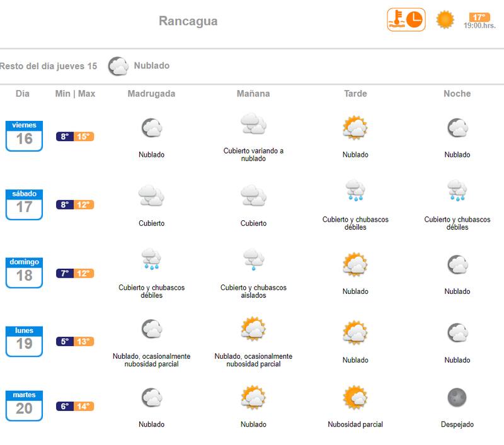Click the 17° current temperature badge
Image resolution: width=504 pixels, height=445 pixels.
[479, 17]
